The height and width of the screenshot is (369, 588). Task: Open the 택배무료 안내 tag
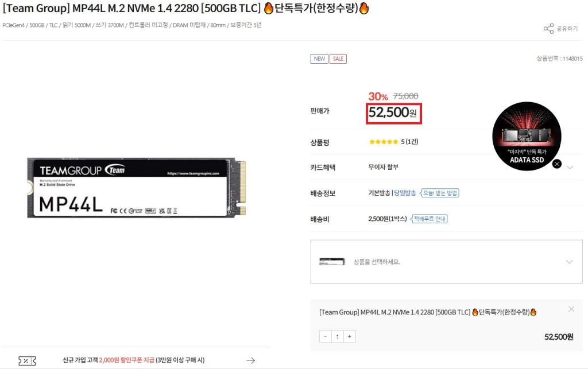click(x=429, y=219)
